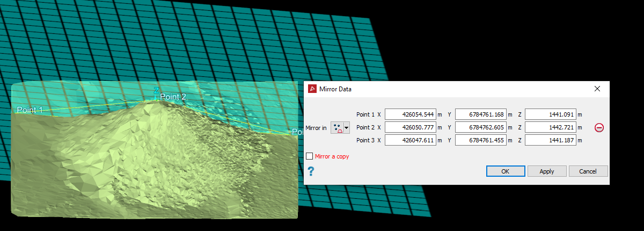Select the Point 3 X coordinate field
This screenshot has width=644, height=231.
pos(410,140)
